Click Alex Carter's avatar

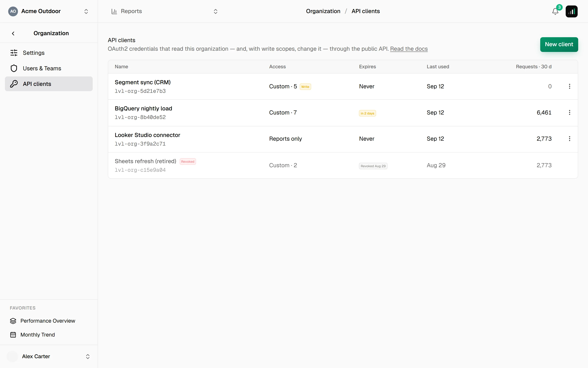[x=12, y=357]
